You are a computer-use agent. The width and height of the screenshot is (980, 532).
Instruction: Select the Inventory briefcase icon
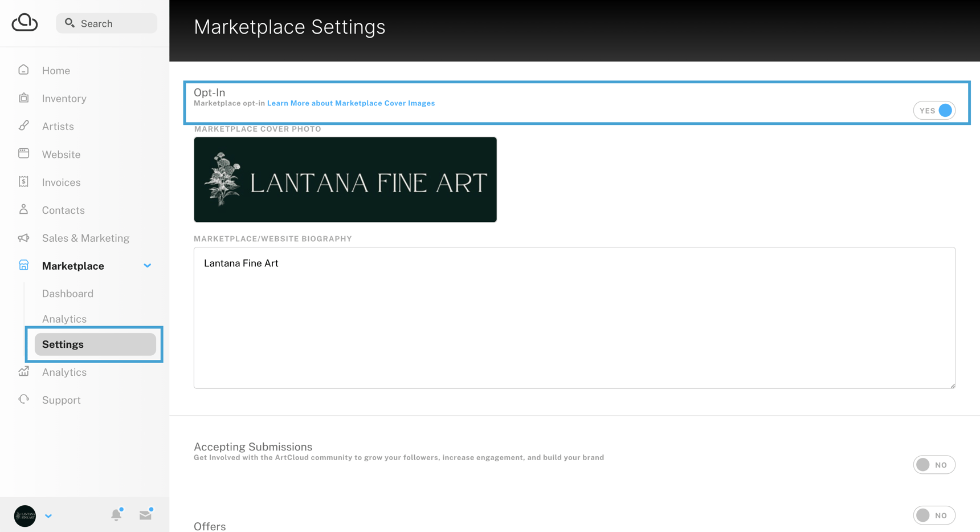point(23,98)
